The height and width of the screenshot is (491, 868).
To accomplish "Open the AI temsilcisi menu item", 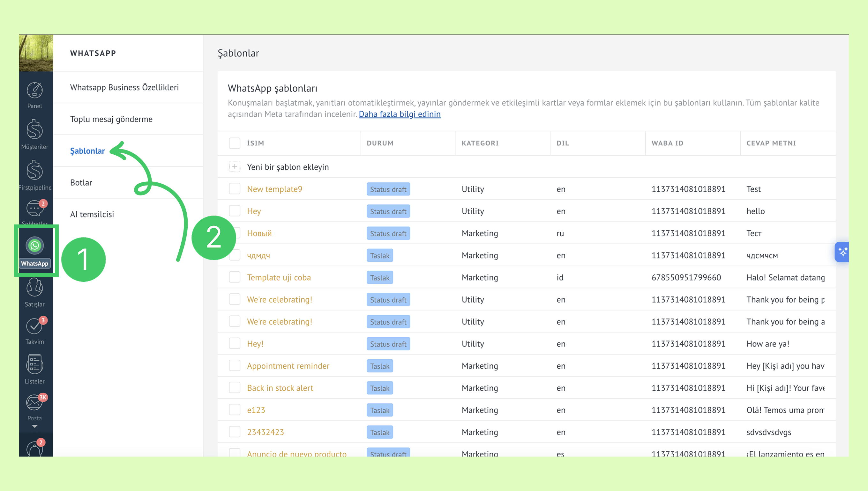I will click(92, 214).
